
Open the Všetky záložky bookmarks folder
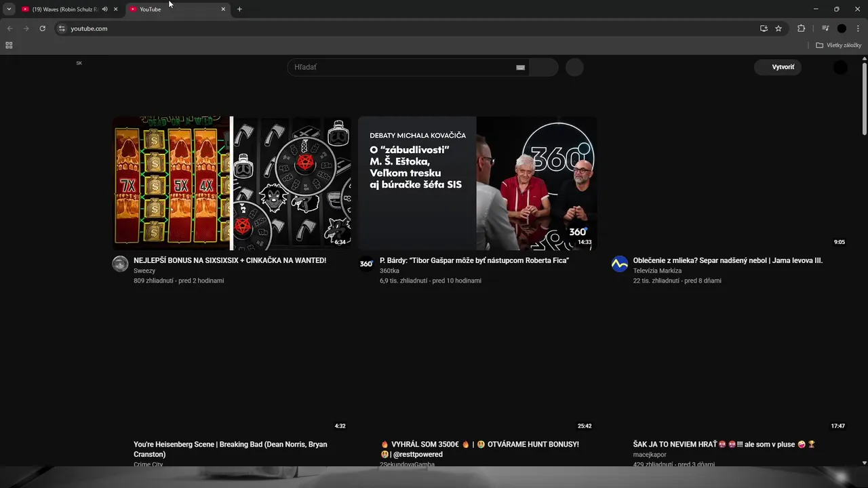(x=839, y=45)
